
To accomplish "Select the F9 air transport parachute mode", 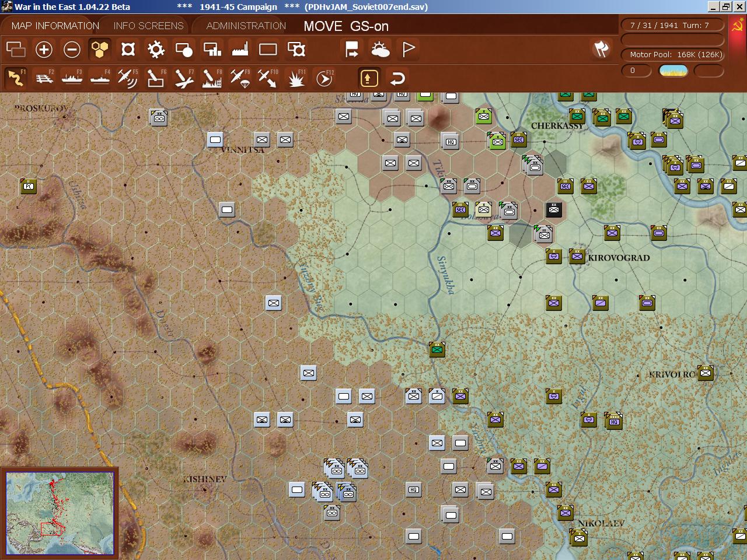I will pos(240,78).
